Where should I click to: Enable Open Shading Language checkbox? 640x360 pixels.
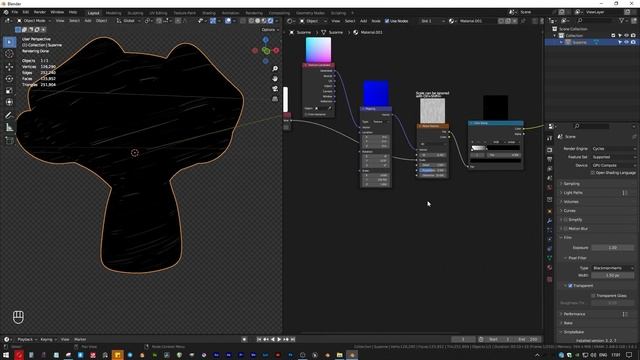coord(592,173)
